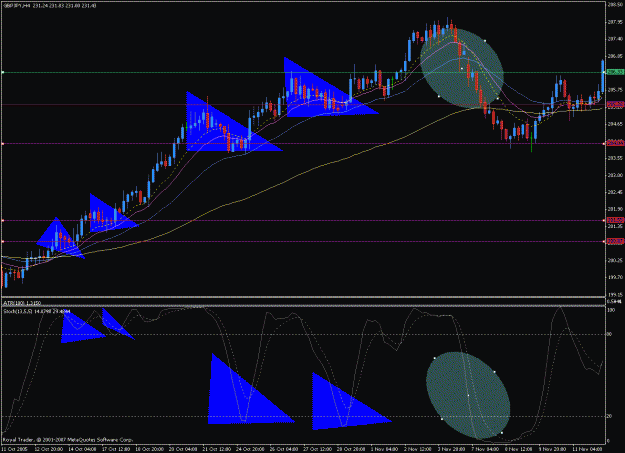Image resolution: width=625 pixels, height=453 pixels.
Task: Click the 11 Oct 2005 date label
Action: pos(13,449)
